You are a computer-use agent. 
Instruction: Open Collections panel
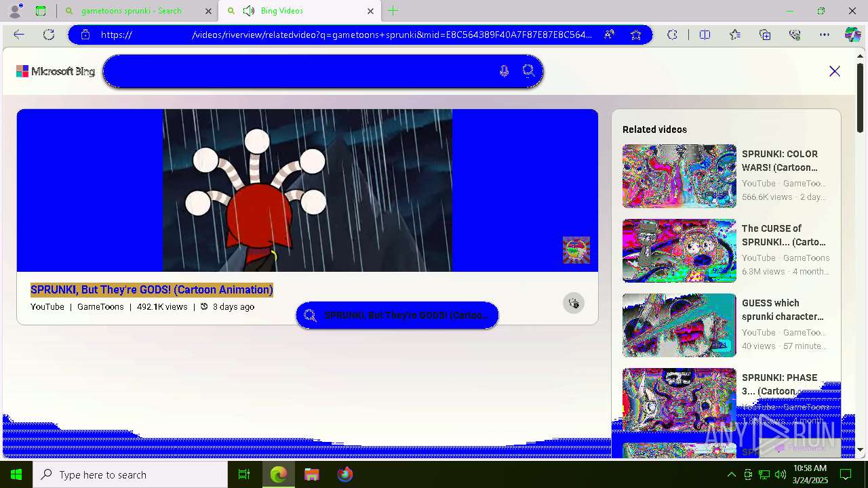tap(765, 35)
